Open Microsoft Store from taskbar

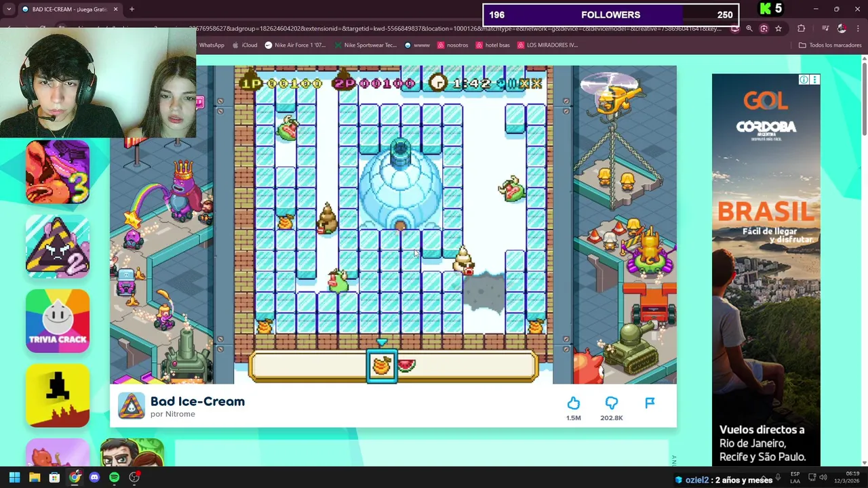click(x=54, y=478)
